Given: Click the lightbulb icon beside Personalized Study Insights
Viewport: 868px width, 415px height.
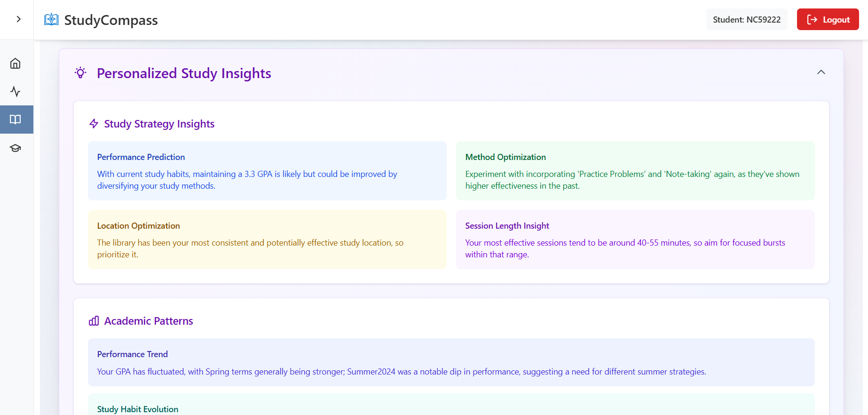Looking at the screenshot, I should [x=81, y=73].
